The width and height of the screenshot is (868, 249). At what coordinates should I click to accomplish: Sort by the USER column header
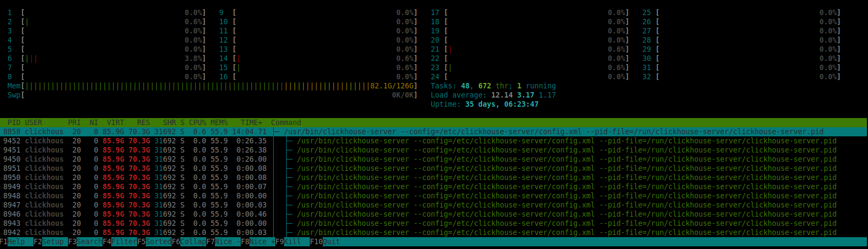(33, 122)
